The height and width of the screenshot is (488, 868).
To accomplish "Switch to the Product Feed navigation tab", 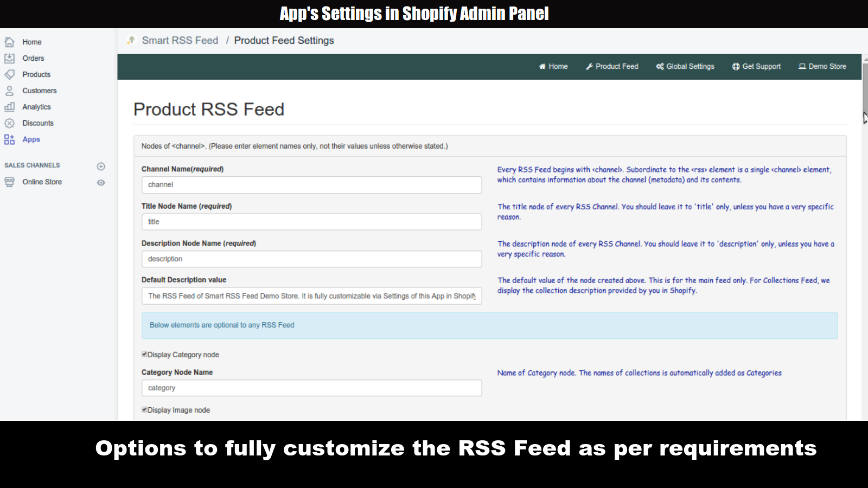I will 612,66.
